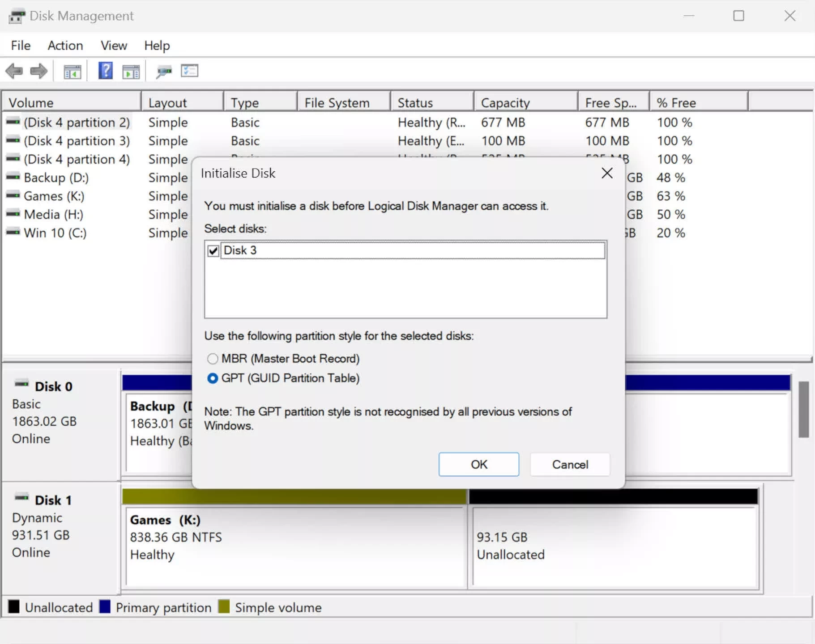
Task: Select MBR (Master Boot Record) radio button
Action: 213,359
